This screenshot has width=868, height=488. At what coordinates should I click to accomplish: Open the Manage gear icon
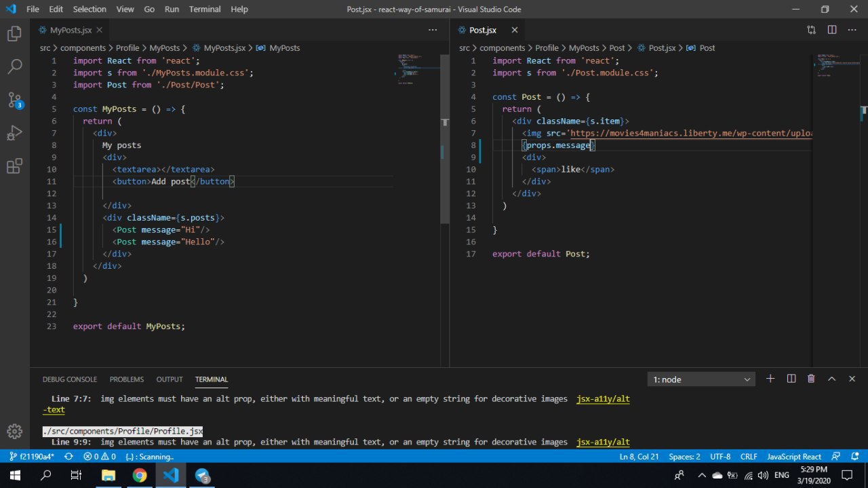coord(14,432)
